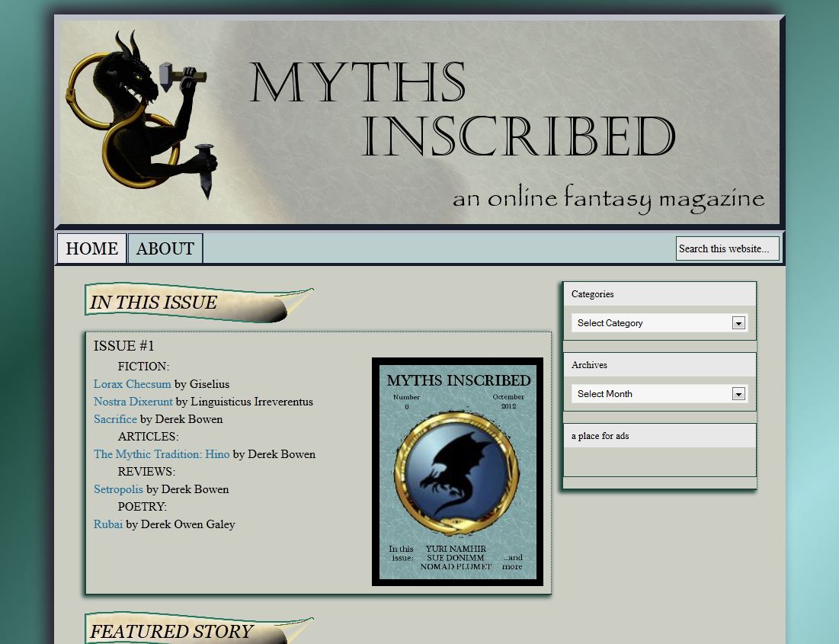This screenshot has height=644, width=839.
Task: Open the Lorax Checsum story link
Action: click(133, 384)
